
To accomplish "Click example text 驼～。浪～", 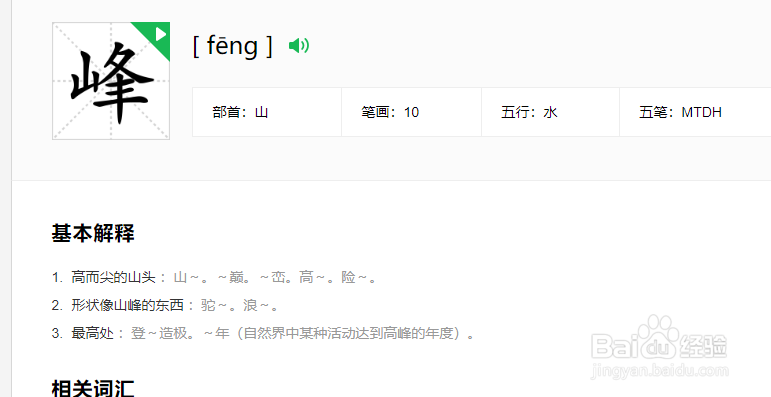I will (x=237, y=306).
